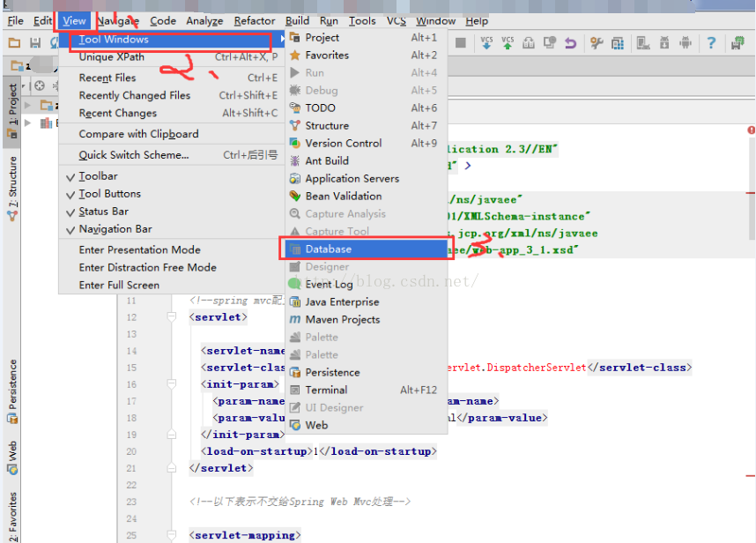The width and height of the screenshot is (756, 543).
Task: Click the blue Help question mark icon
Action: click(x=711, y=43)
